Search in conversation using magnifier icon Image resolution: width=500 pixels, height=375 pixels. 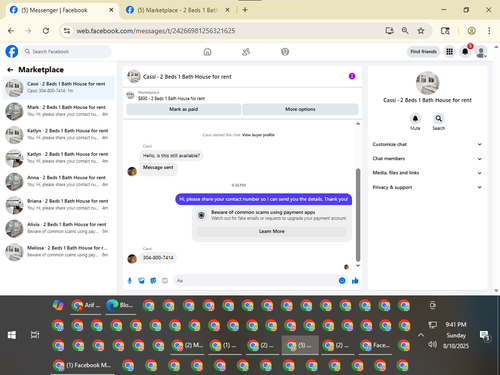(x=439, y=118)
